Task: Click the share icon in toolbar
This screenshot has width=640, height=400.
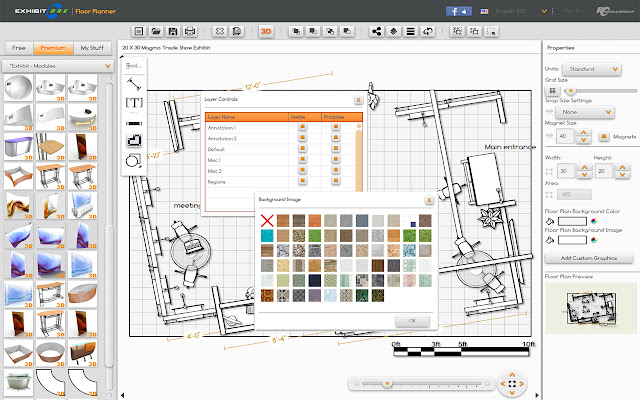Action: (x=378, y=31)
